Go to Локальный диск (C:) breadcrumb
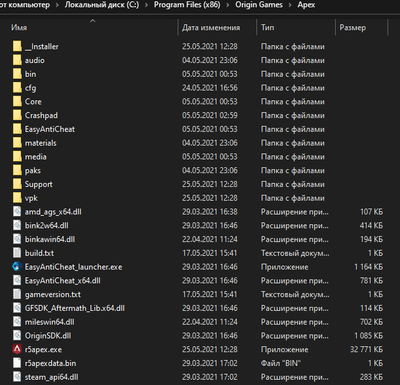 click(102, 5)
